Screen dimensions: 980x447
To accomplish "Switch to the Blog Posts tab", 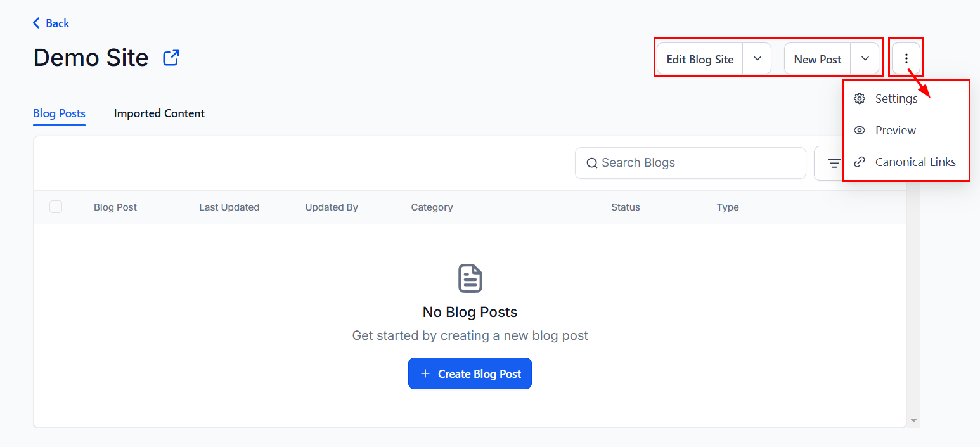I will point(59,113).
